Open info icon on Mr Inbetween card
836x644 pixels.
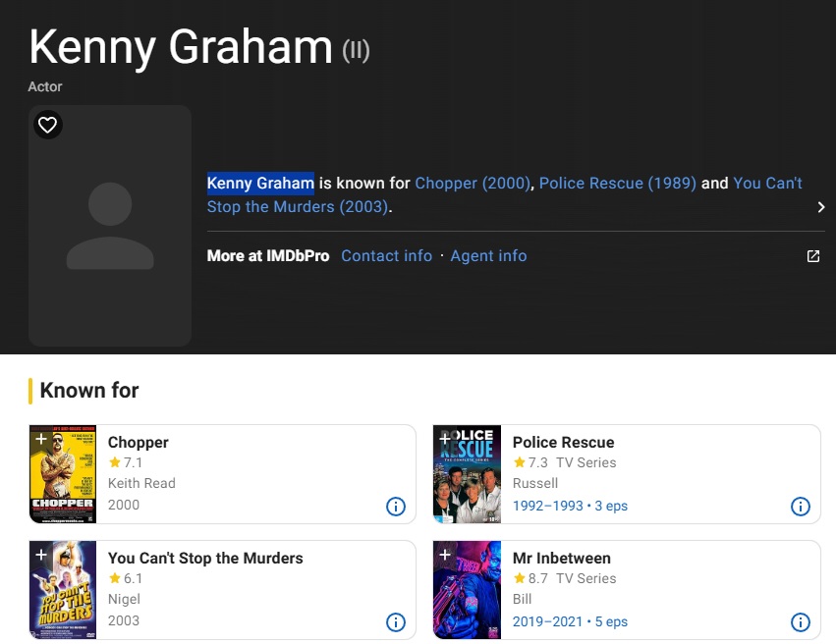click(801, 621)
